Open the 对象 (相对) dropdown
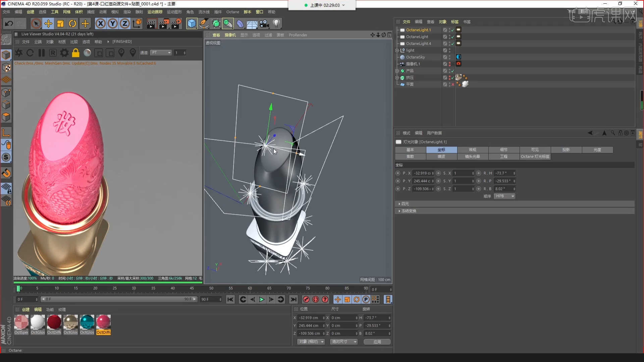 pyautogui.click(x=311, y=342)
